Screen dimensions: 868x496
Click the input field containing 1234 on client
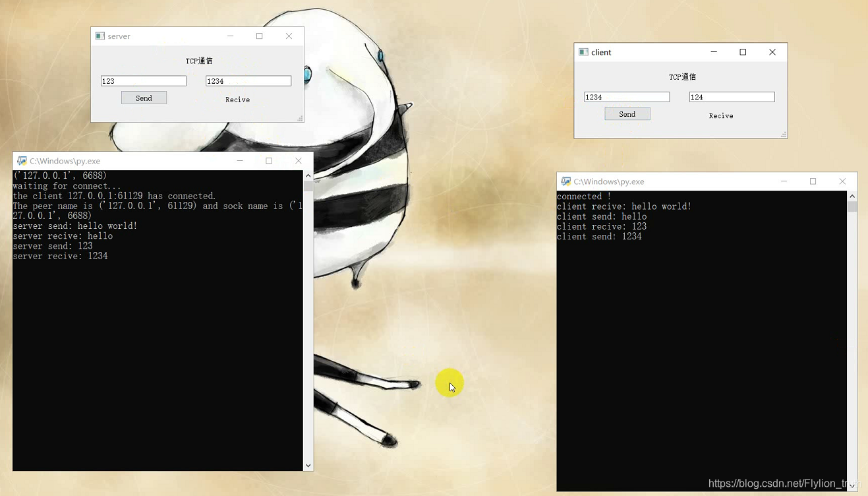626,96
